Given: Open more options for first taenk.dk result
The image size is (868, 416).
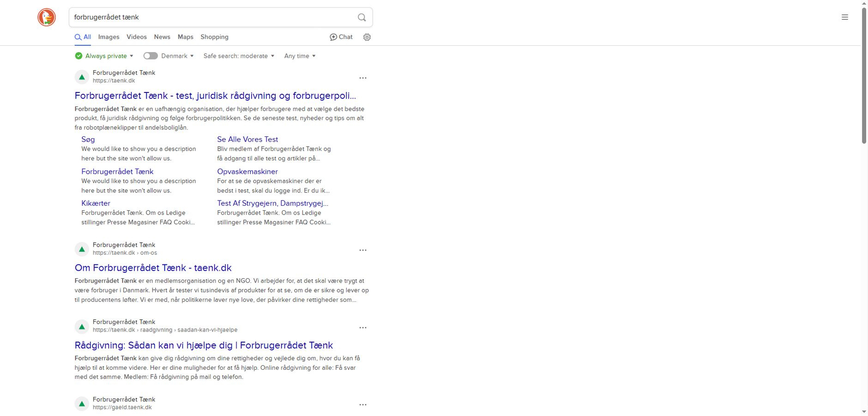Looking at the screenshot, I should (x=363, y=78).
